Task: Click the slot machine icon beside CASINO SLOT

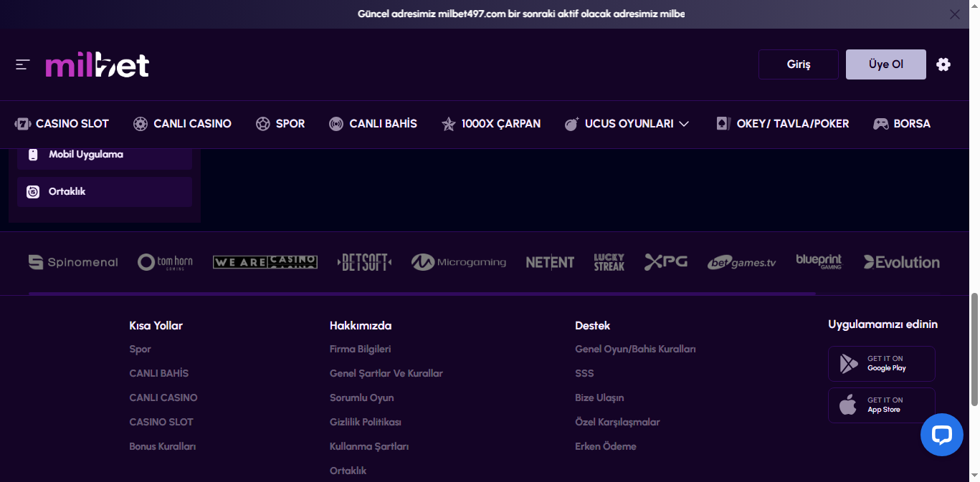Action: (22, 124)
